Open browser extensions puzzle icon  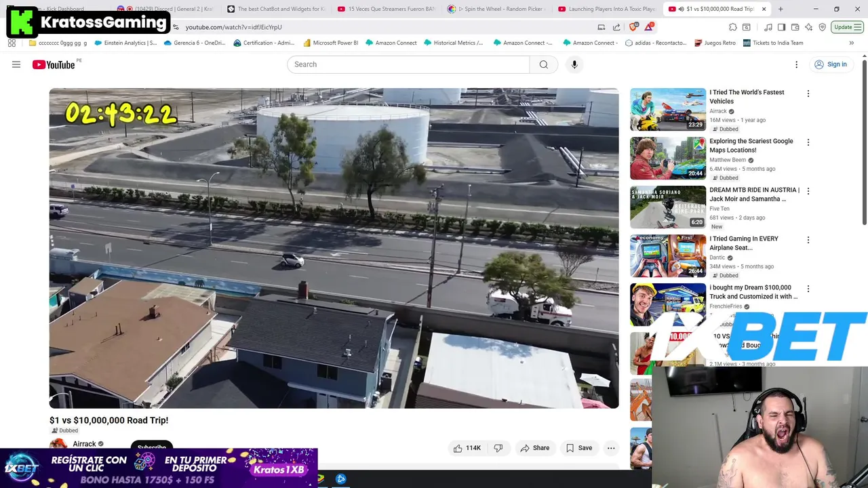point(733,27)
